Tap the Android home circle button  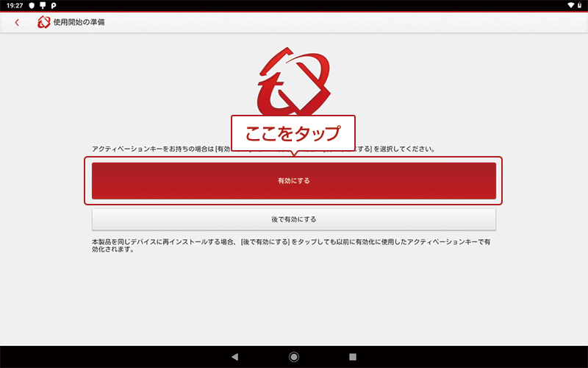coord(294,357)
